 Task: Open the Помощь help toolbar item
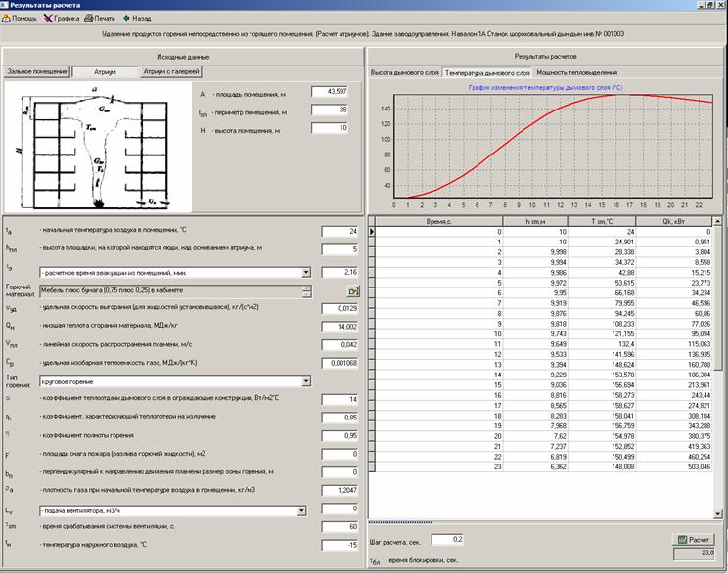21,18
